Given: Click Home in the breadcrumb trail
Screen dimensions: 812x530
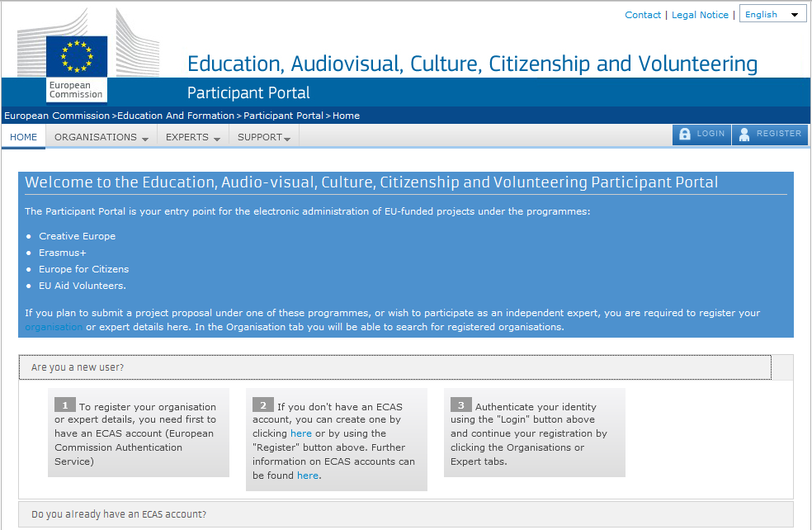Looking at the screenshot, I should pyautogui.click(x=346, y=116).
